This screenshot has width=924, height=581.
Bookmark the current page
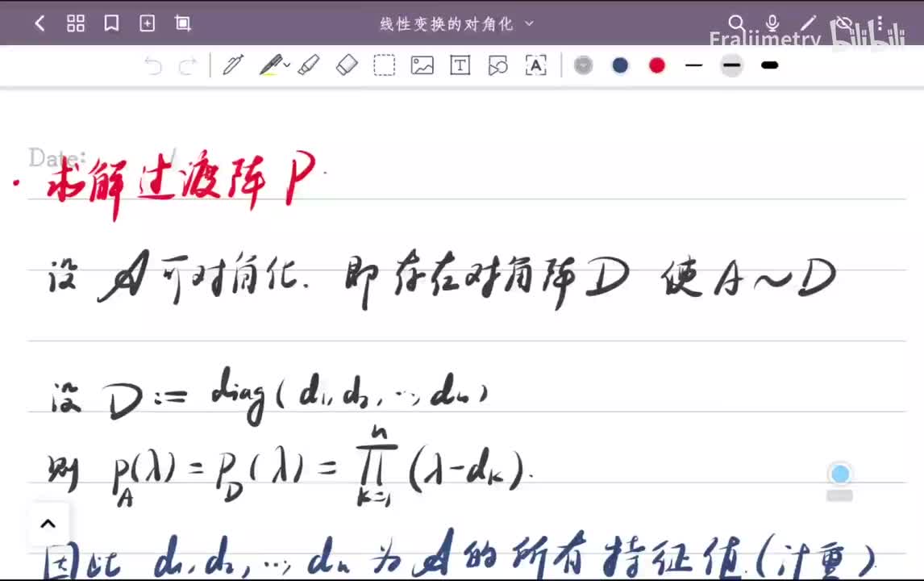[111, 23]
